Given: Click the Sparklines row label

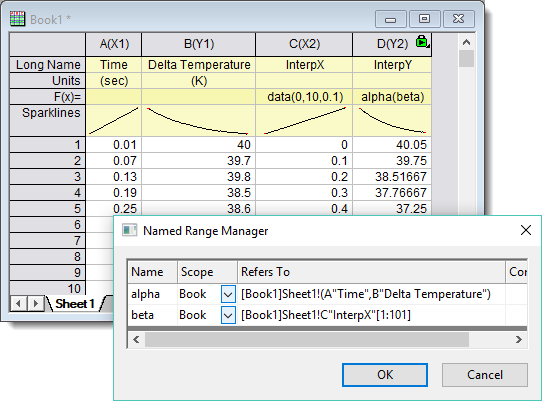Looking at the screenshot, I should (48, 120).
